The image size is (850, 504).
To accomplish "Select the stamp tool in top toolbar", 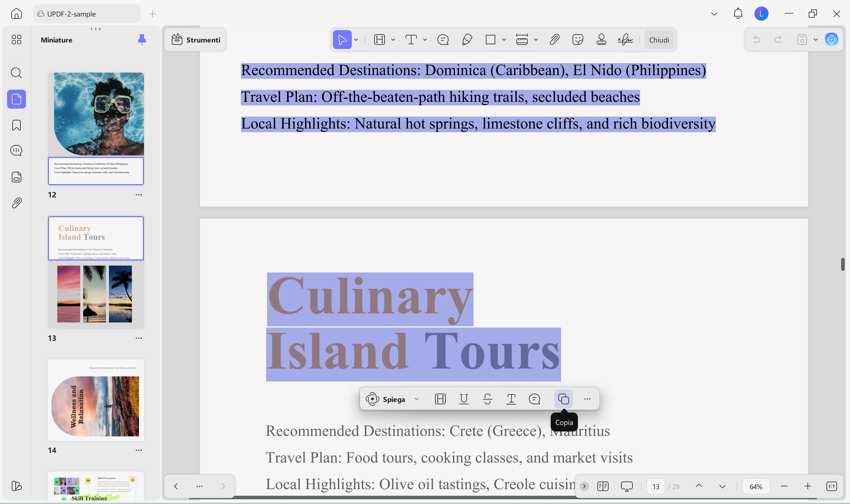I will coord(601,40).
